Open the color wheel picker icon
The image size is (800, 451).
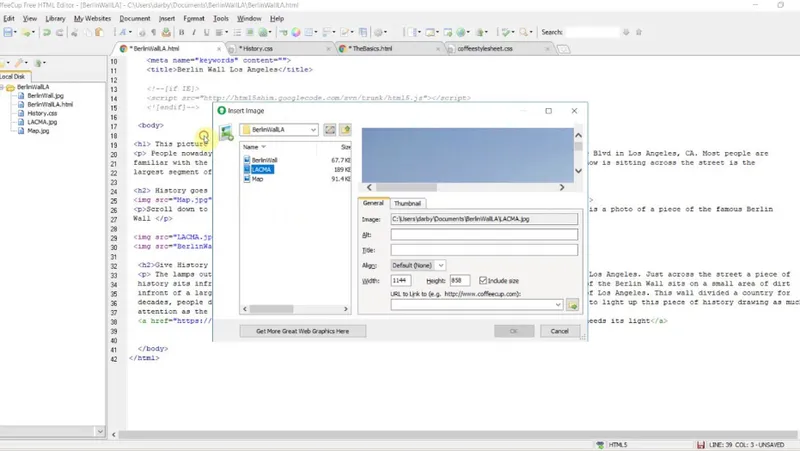click(x=296, y=32)
